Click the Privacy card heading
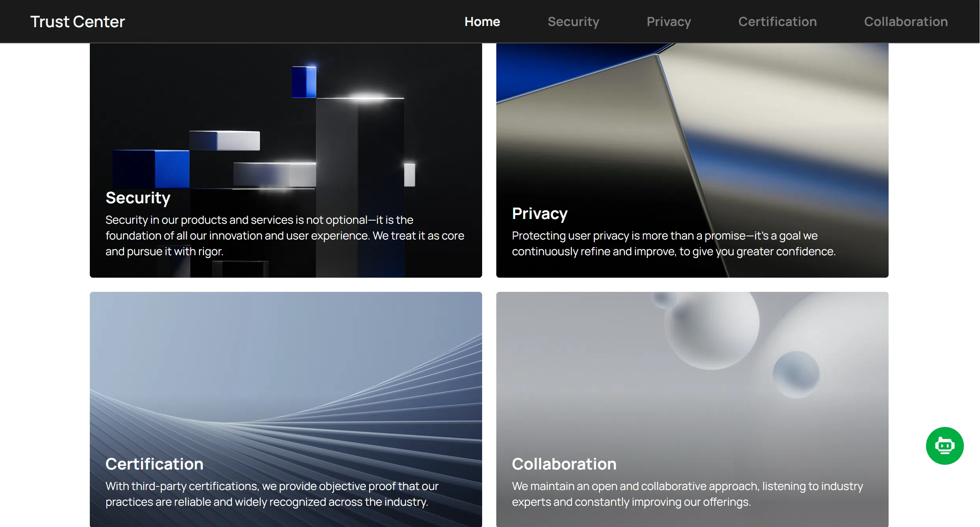980x527 pixels. (540, 213)
